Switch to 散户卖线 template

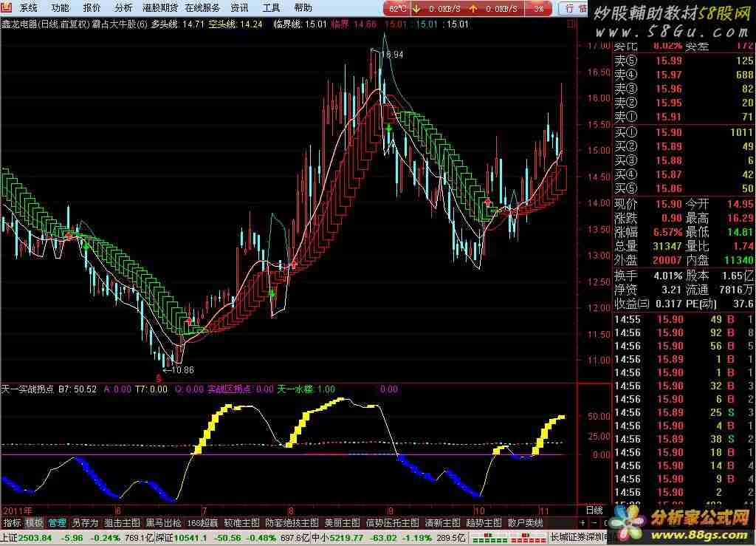click(525, 523)
